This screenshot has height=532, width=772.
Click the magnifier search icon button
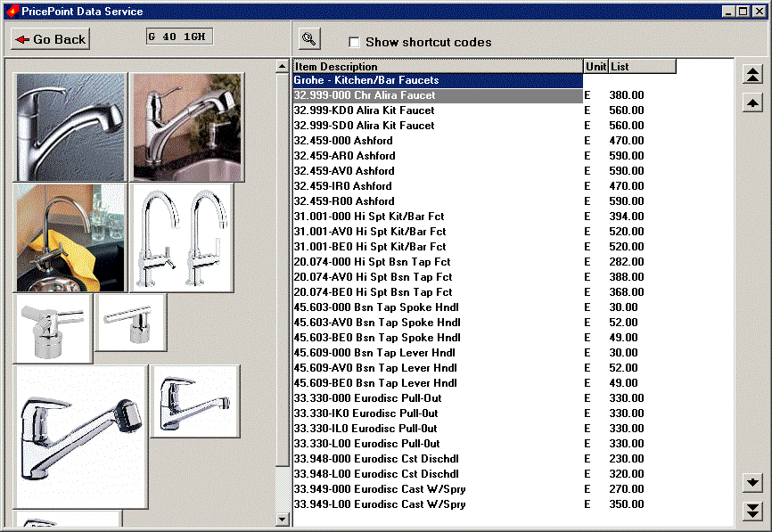pos(309,39)
